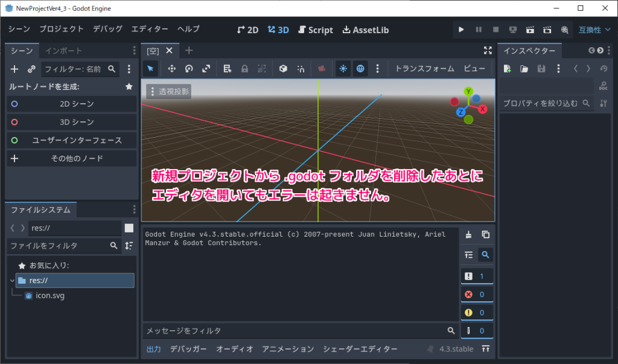This screenshot has width=618, height=364.
Task: Toggle the sun preview environment icon
Action: point(343,68)
